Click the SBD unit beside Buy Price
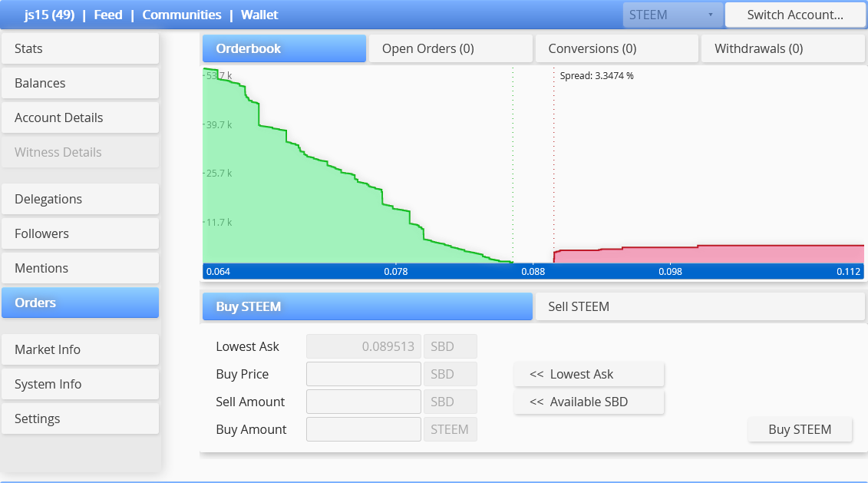The image size is (868, 483). click(x=450, y=375)
